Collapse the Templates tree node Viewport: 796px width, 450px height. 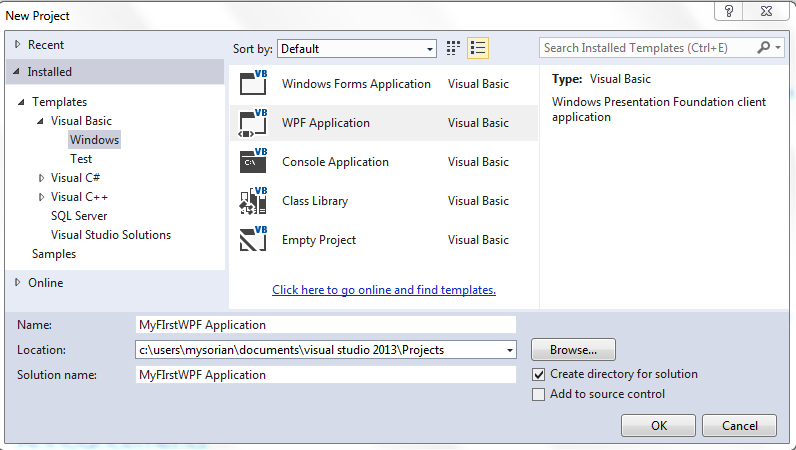click(21, 102)
